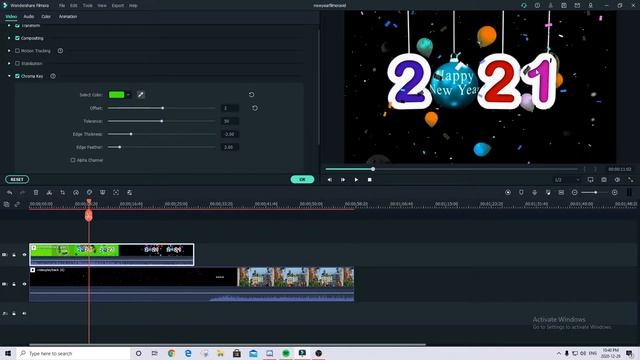
Task: Toggle the auto ripple link icon
Action: point(17,204)
